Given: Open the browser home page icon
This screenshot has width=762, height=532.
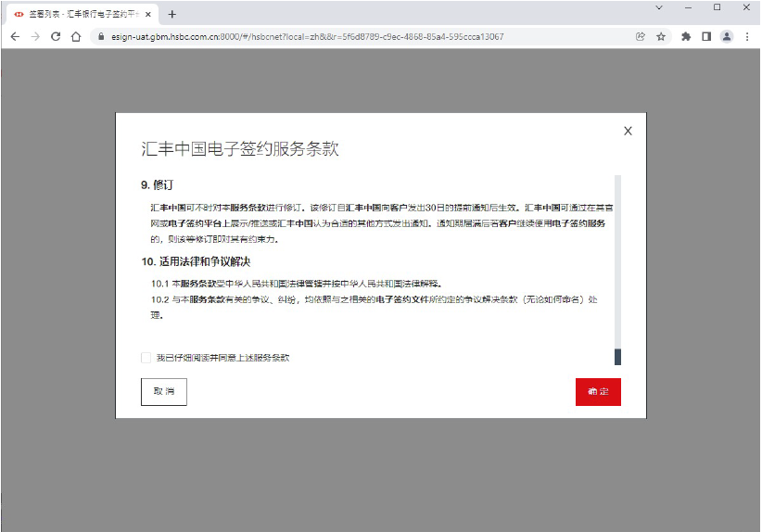Looking at the screenshot, I should point(77,36).
